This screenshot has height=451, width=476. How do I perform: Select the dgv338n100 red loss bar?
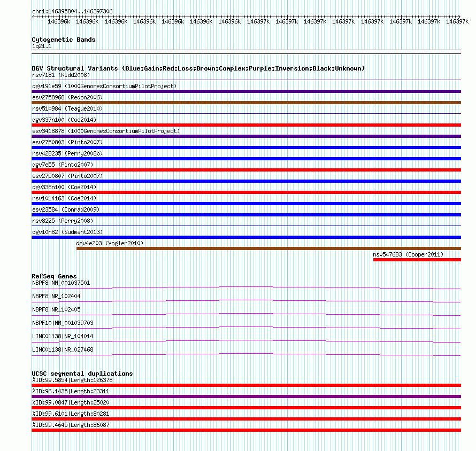point(246,192)
